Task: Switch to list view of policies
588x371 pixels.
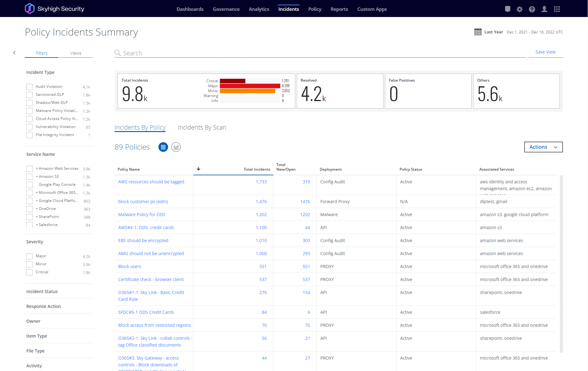Action: 163,147
